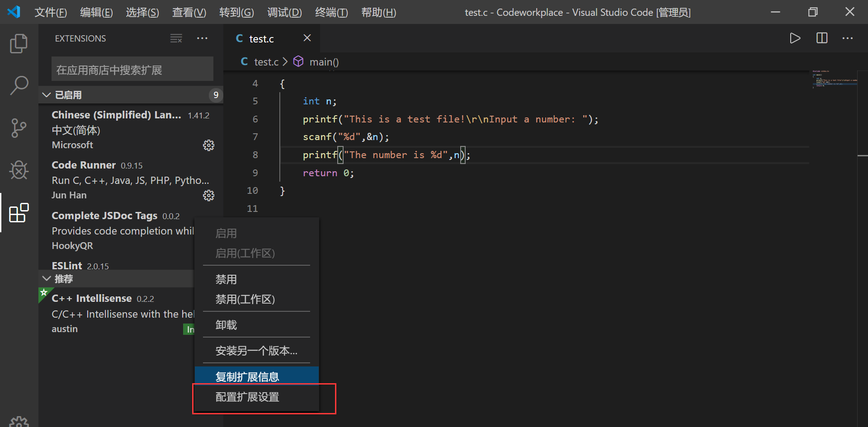
Task: Select the Complete JSDoc Tags extension
Action: pyautogui.click(x=117, y=230)
